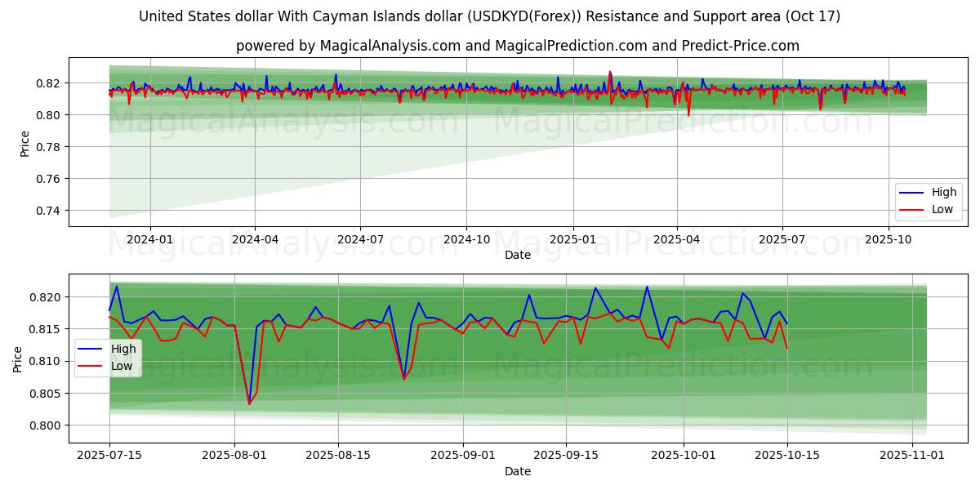
Task: Click the 0.78 price tick on upper chart
Action: (x=48, y=147)
